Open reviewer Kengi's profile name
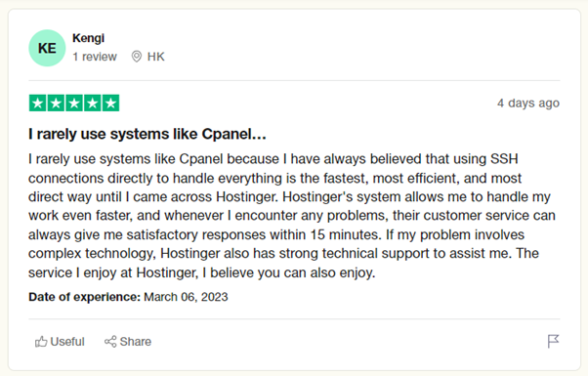Image resolution: width=588 pixels, height=376 pixels. [x=88, y=38]
